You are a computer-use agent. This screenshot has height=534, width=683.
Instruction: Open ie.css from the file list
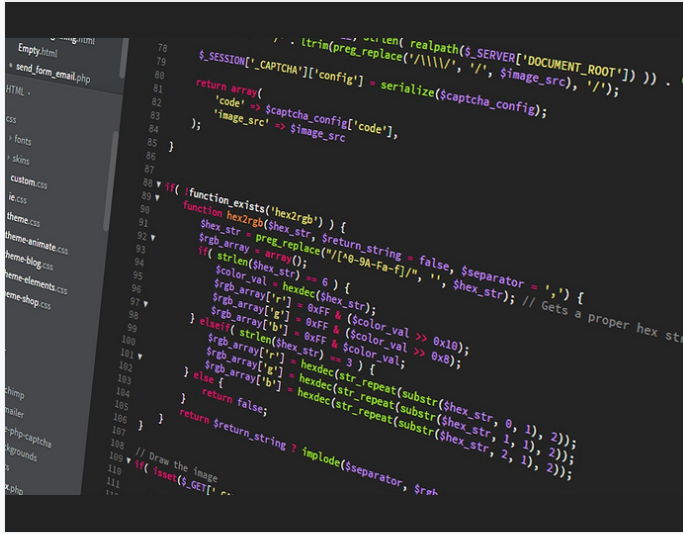click(x=17, y=198)
